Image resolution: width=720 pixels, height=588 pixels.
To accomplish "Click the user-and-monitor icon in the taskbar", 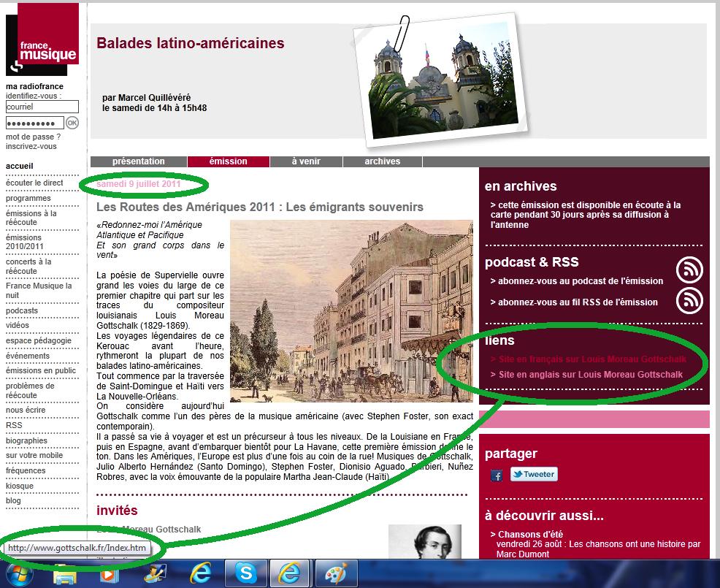I will pyautogui.click(x=155, y=574).
